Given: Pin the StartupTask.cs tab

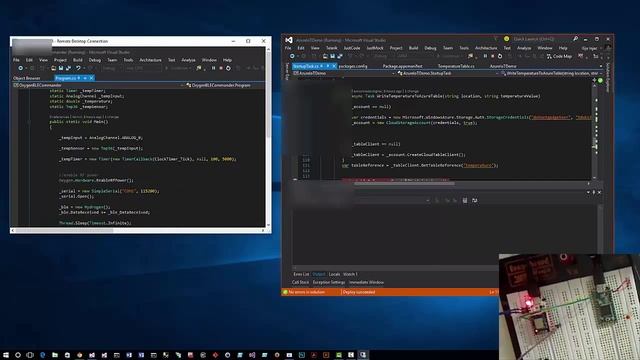Looking at the screenshot, I should [327, 66].
